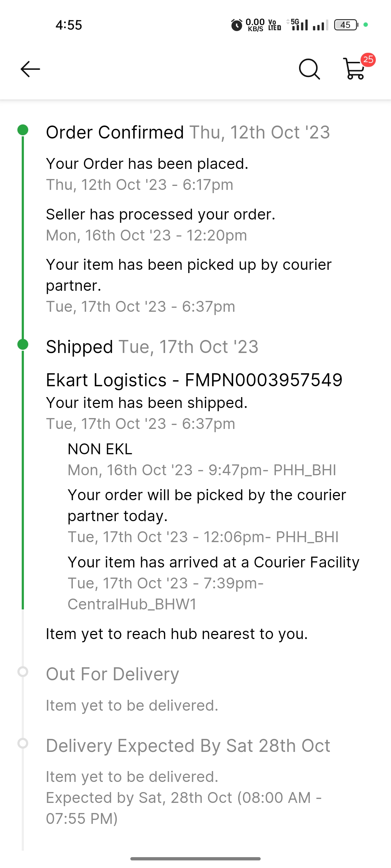This screenshot has height=868, width=391.
Task: Open the shopping cart icon
Action: pyautogui.click(x=354, y=69)
